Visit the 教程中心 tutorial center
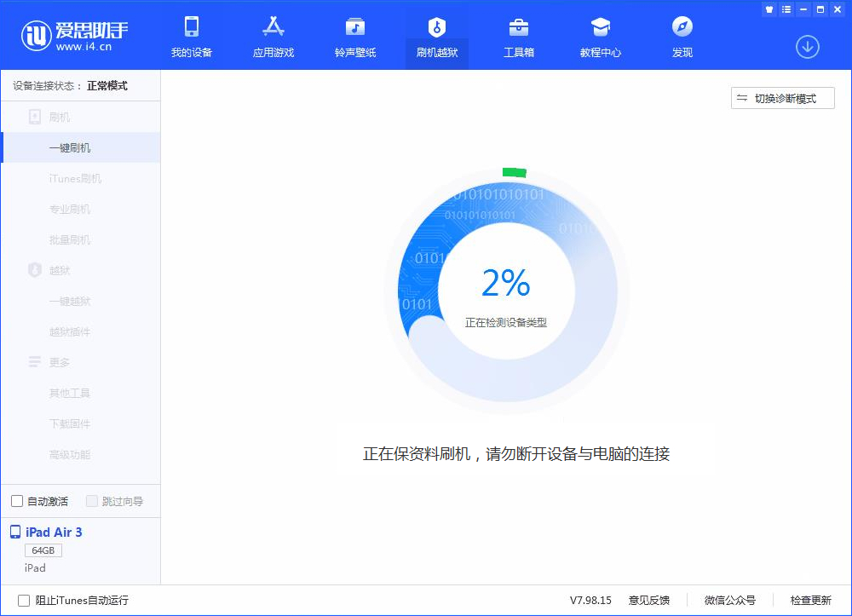Image resolution: width=852 pixels, height=616 pixels. [x=600, y=36]
